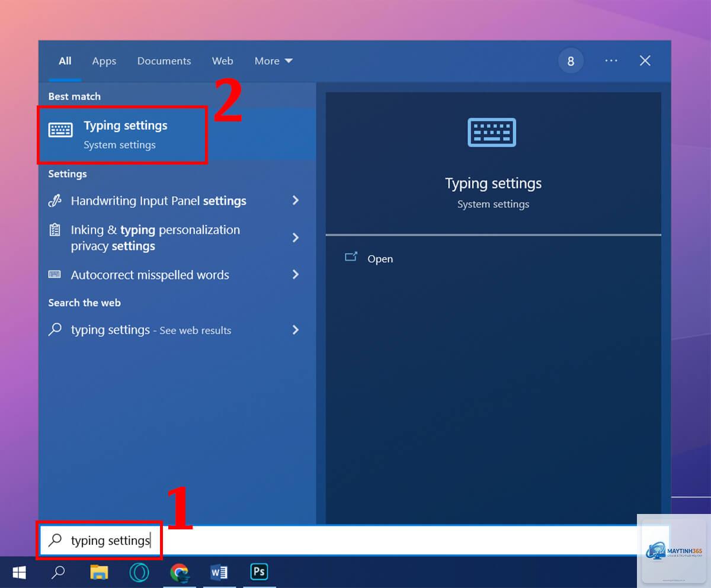Screen dimensions: 711x588
Task: Launch Opera browser from the taskbar
Action: point(139,572)
